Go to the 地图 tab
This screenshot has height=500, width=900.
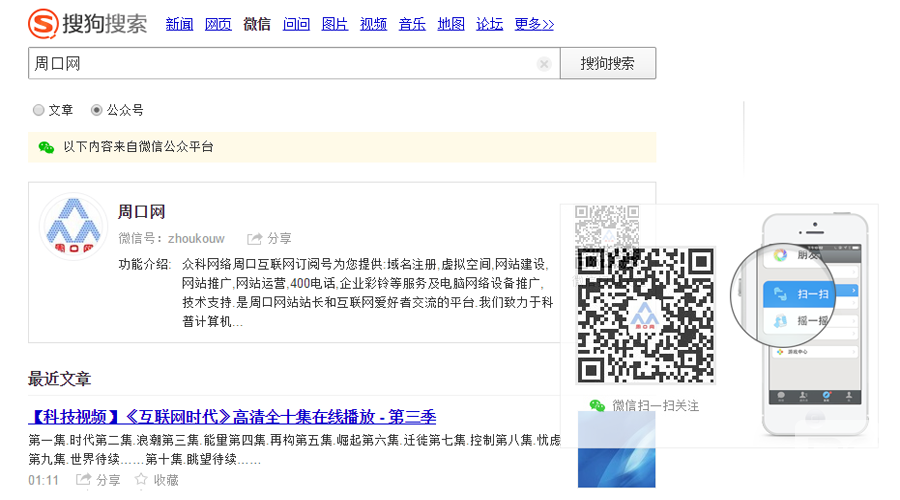pyautogui.click(x=451, y=24)
